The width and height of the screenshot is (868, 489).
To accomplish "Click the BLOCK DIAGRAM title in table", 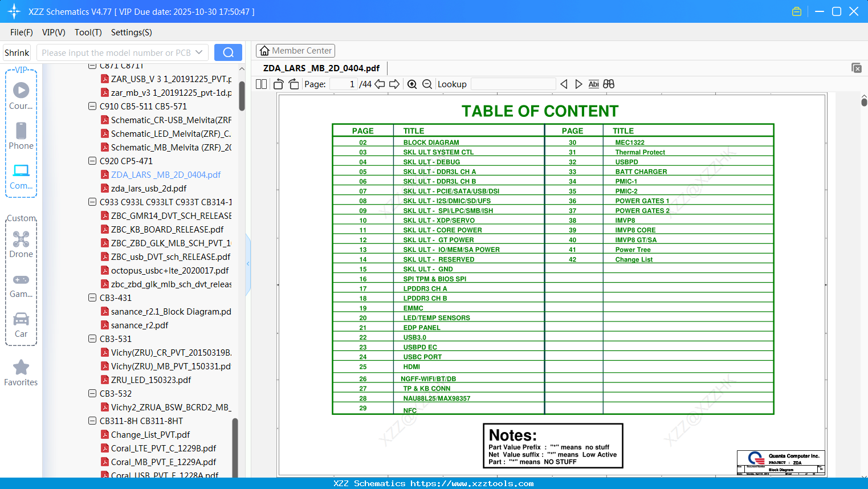I will (431, 142).
